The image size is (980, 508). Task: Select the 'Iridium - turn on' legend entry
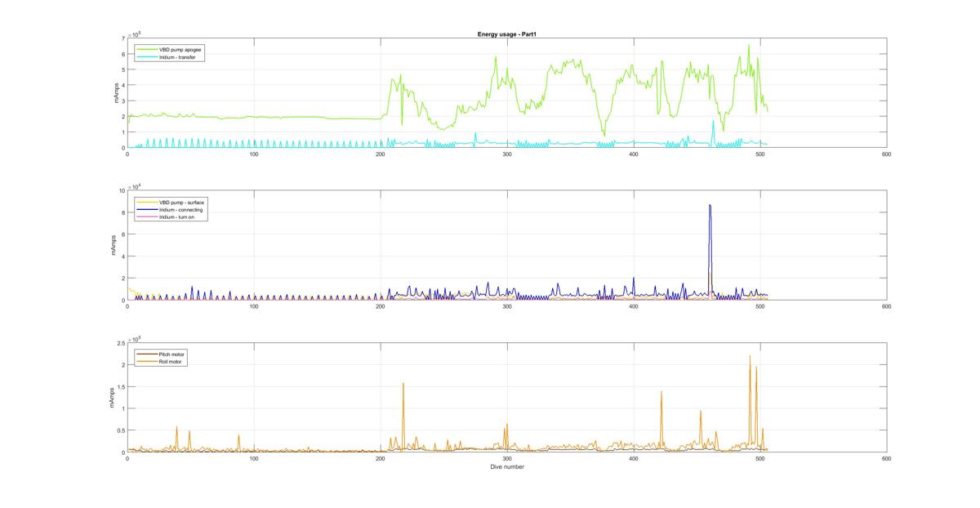177,217
